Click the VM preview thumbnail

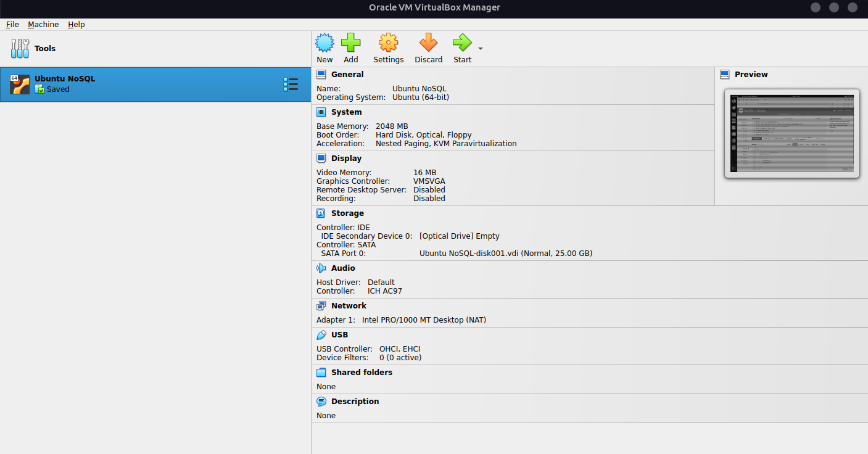pyautogui.click(x=792, y=133)
